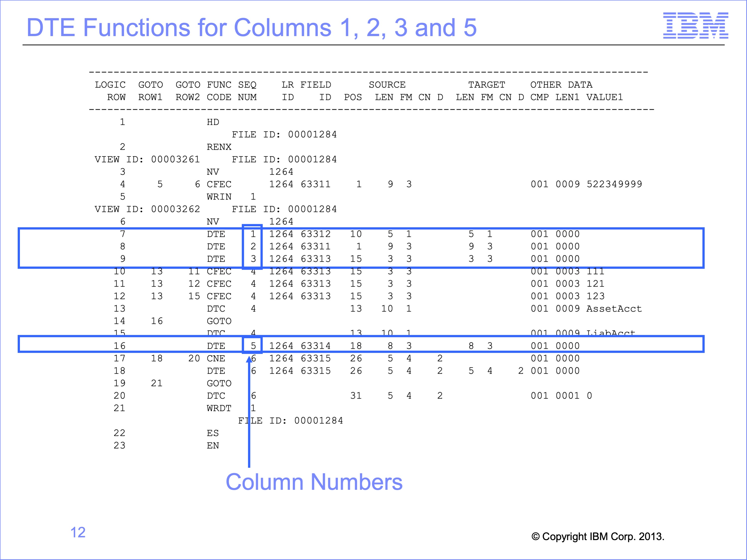747x560 pixels.
Task: Click the value "522349999"
Action: click(614, 184)
